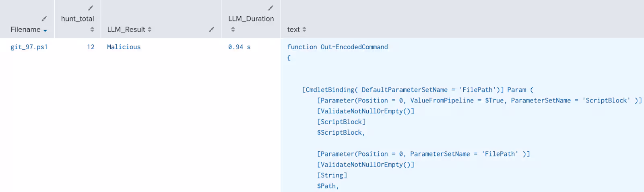Viewport: 644px width, 192px height.
Task: Select the Filename column header label
Action: 25,29
